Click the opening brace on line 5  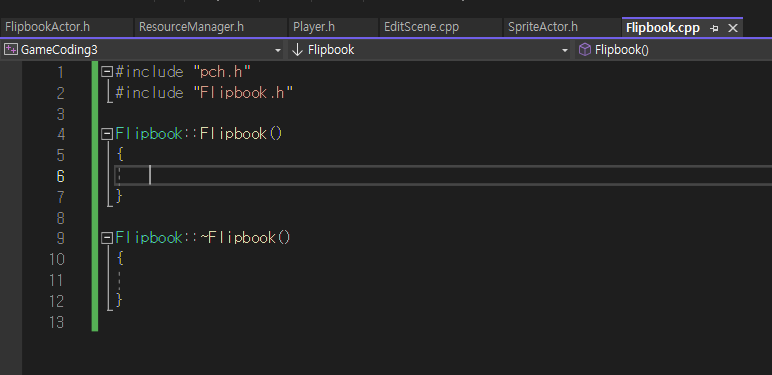(x=121, y=155)
